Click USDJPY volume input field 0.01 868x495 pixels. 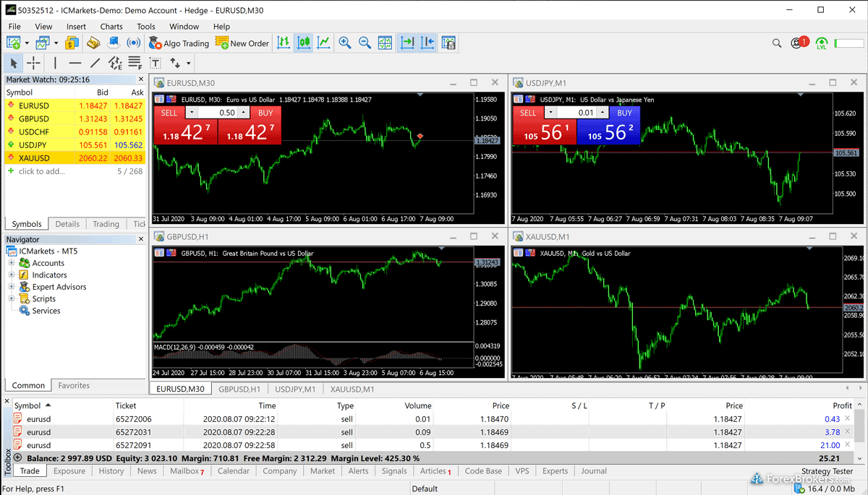tap(576, 113)
